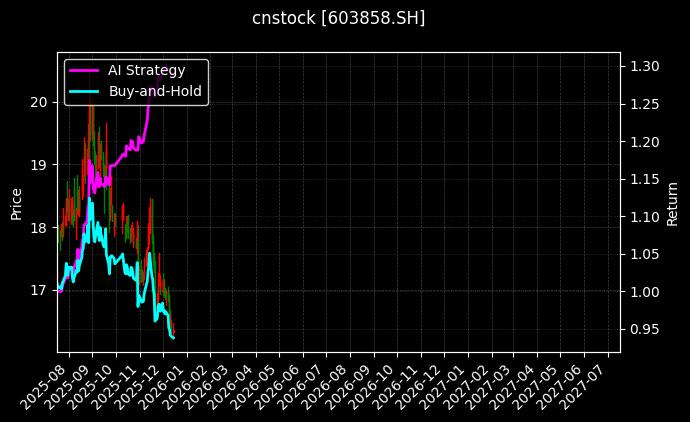This screenshot has height=422, width=690.
Task: Select the Buy-and-Hold legend label
Action: [x=155, y=91]
